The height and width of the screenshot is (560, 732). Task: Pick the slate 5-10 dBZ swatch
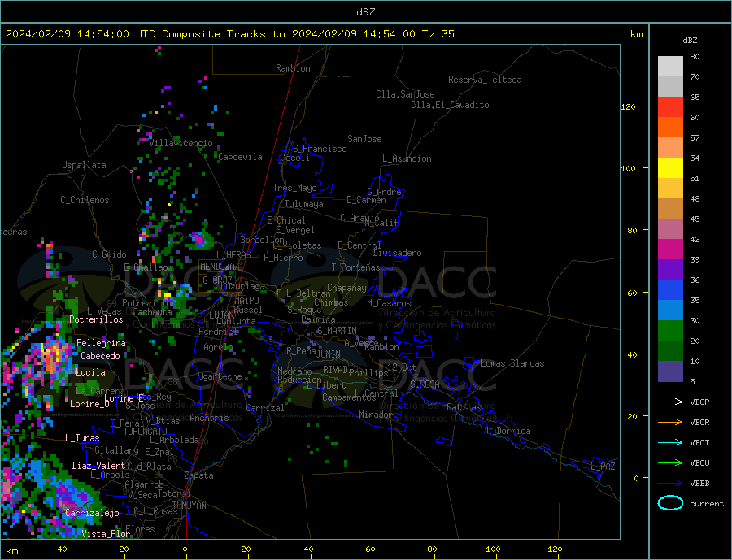pyautogui.click(x=670, y=371)
